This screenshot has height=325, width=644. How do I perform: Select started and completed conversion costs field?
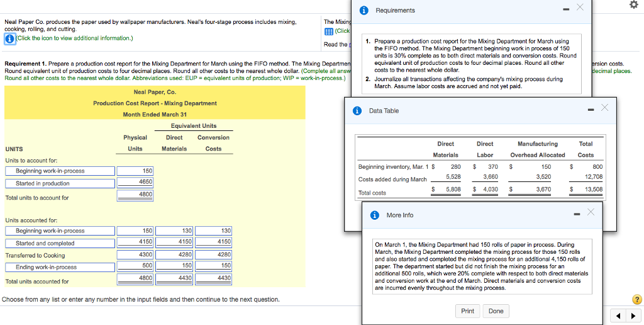[214, 242]
